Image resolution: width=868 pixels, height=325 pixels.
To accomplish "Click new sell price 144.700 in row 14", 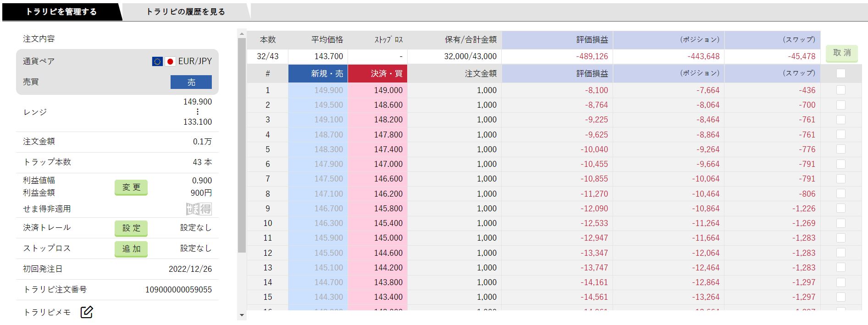I will [318, 282].
